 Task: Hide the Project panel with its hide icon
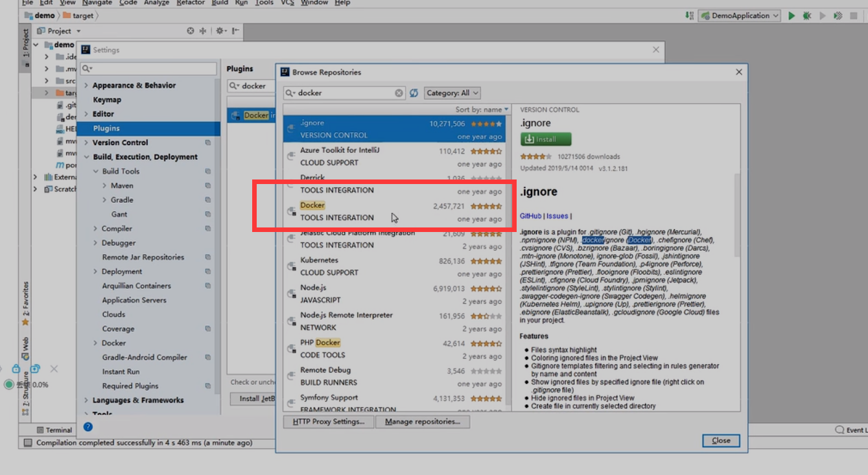[235, 30]
